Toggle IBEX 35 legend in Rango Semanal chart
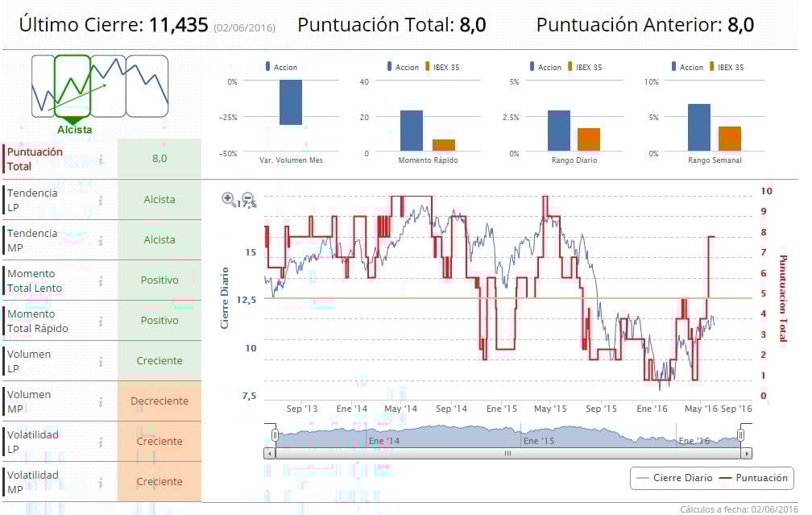The width and height of the screenshot is (812, 515). 727,67
